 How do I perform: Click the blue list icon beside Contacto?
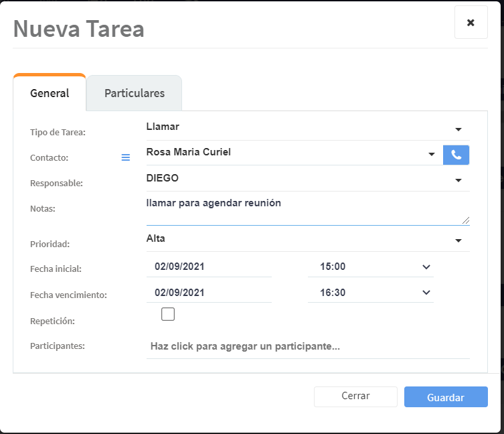(125, 157)
